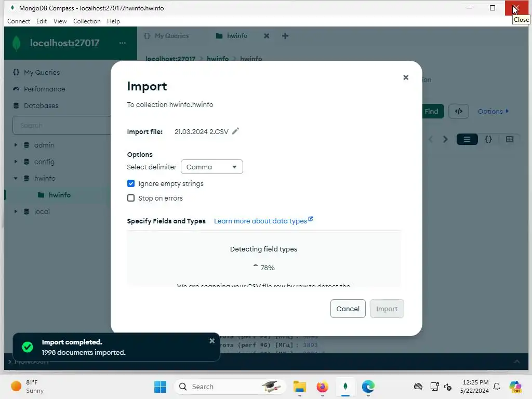Image resolution: width=532 pixels, height=399 pixels.
Task: Open MongoDB Compass taskbar icon
Action: coord(345,387)
